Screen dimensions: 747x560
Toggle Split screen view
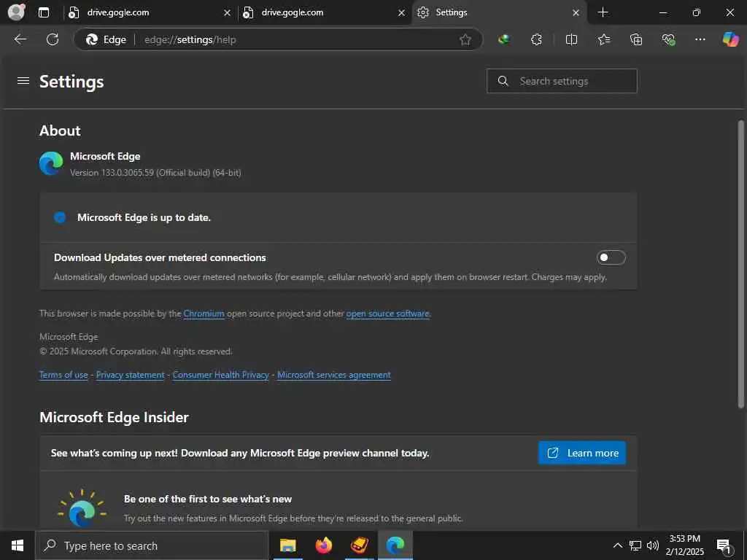[x=571, y=39]
